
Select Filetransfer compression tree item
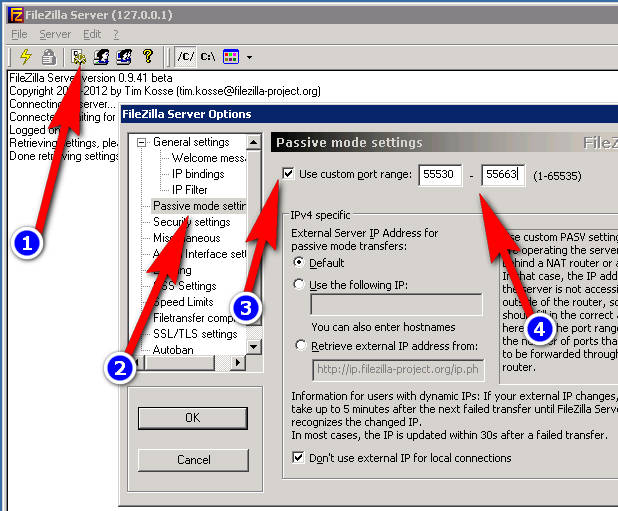(193, 318)
